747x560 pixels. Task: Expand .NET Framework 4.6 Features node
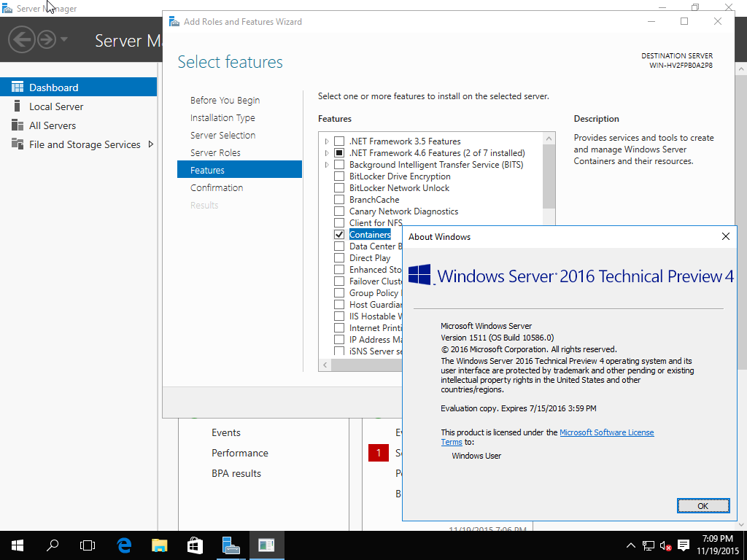[327, 153]
